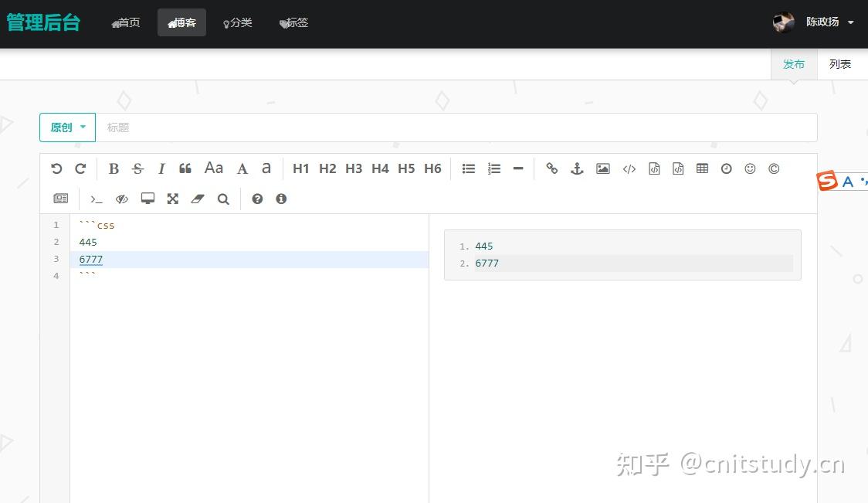868x503 pixels.
Task: Open search in editor
Action: click(223, 199)
